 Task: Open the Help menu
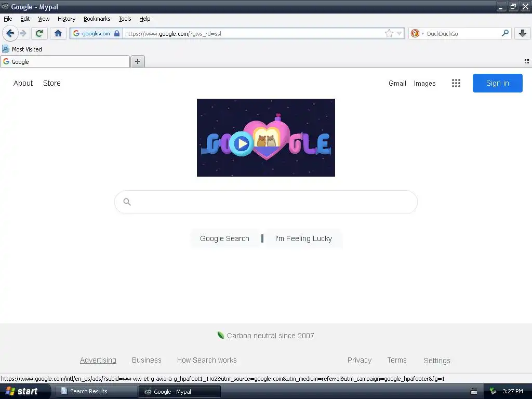(145, 19)
